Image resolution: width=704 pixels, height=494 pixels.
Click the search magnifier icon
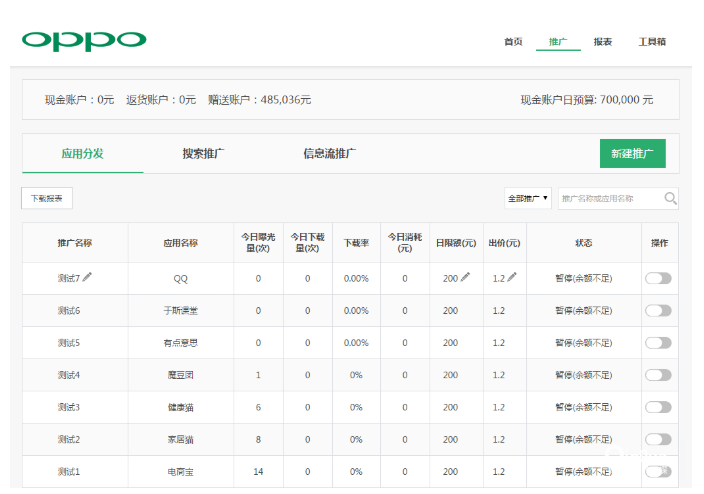[x=670, y=198]
